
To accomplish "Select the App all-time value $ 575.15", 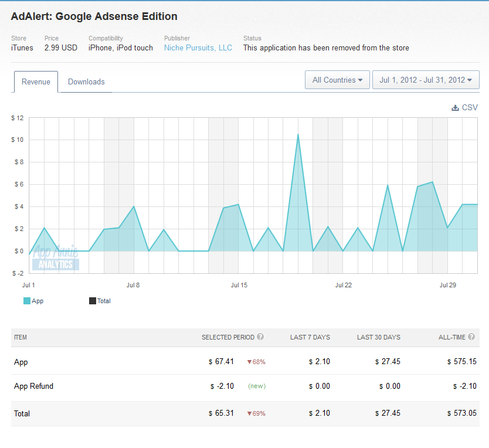I will click(x=462, y=362).
